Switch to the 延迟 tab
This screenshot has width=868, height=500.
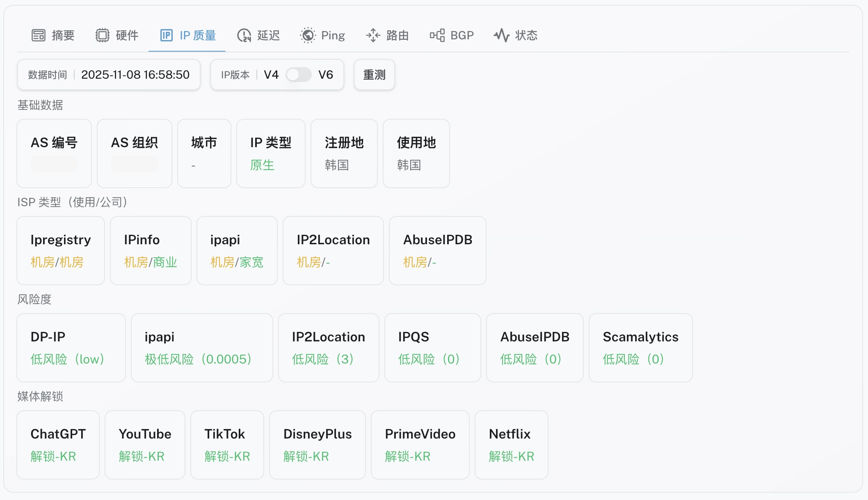268,35
